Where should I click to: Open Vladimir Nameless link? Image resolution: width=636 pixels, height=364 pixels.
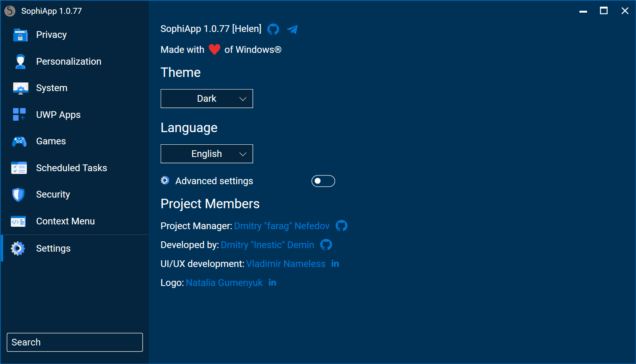tap(286, 264)
